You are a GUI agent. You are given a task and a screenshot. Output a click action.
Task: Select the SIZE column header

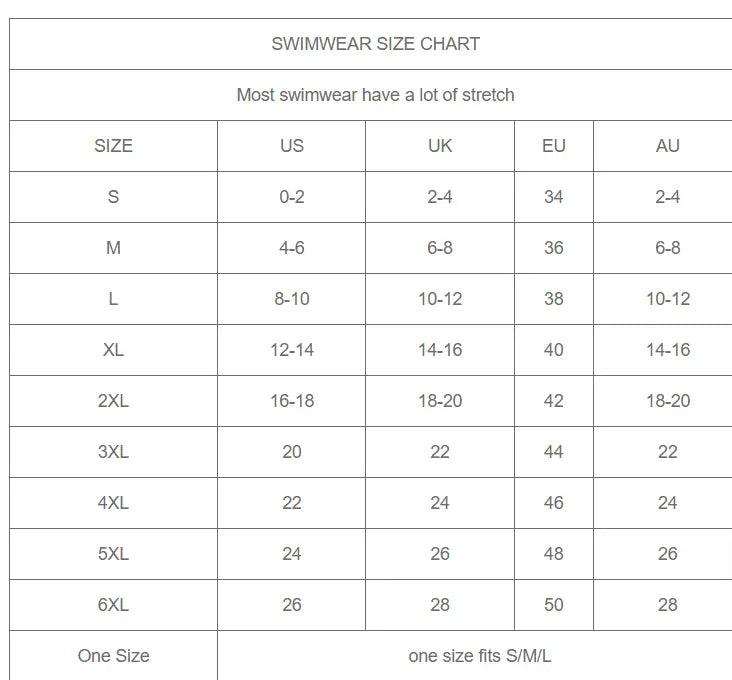point(113,146)
